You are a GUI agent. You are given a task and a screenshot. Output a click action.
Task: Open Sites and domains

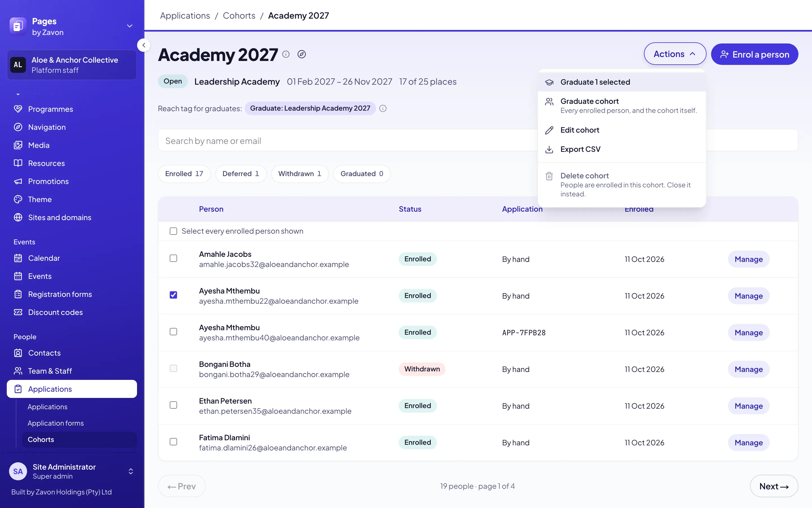pyautogui.click(x=72, y=217)
